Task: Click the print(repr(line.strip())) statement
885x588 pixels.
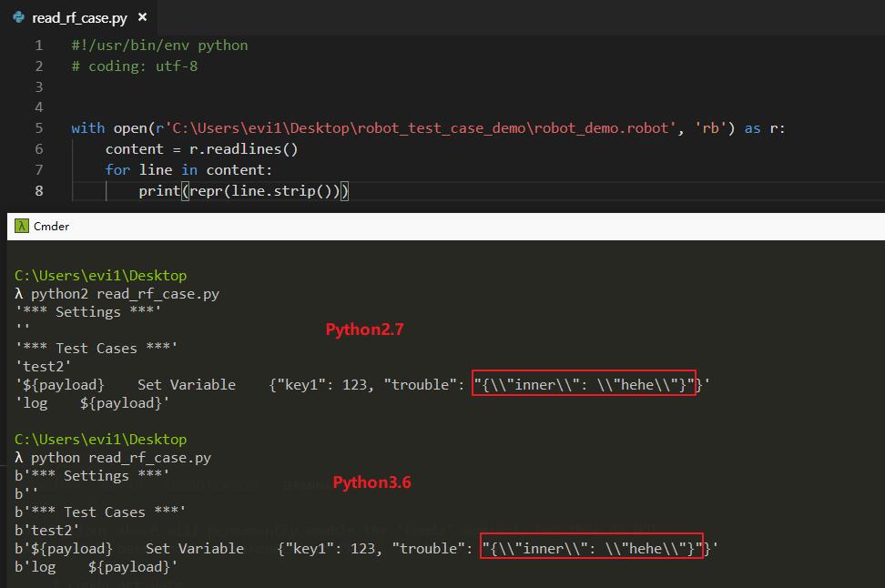Action: pos(244,191)
